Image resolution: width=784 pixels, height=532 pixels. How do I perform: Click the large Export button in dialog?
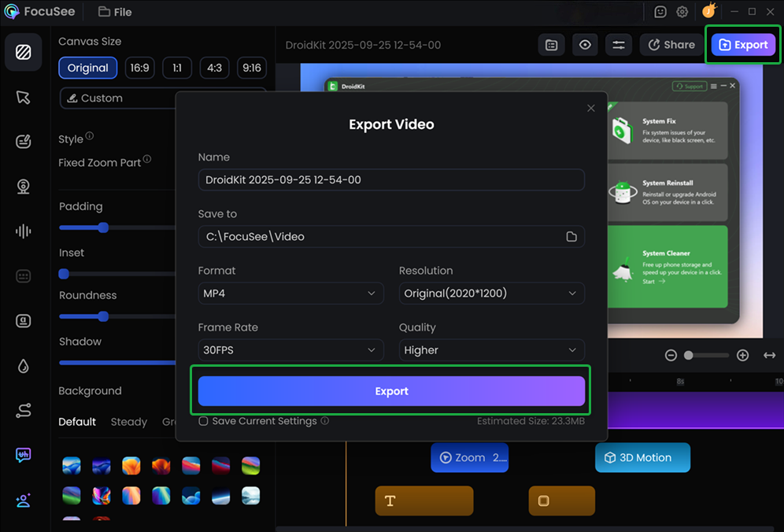[x=391, y=391]
